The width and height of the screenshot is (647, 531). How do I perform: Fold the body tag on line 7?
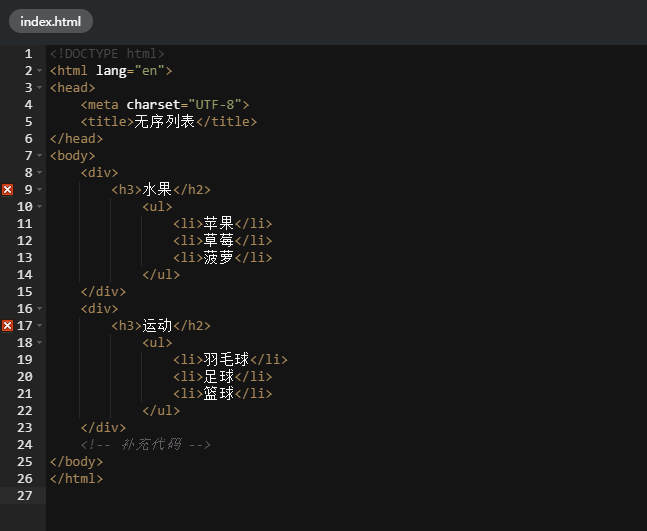40,156
